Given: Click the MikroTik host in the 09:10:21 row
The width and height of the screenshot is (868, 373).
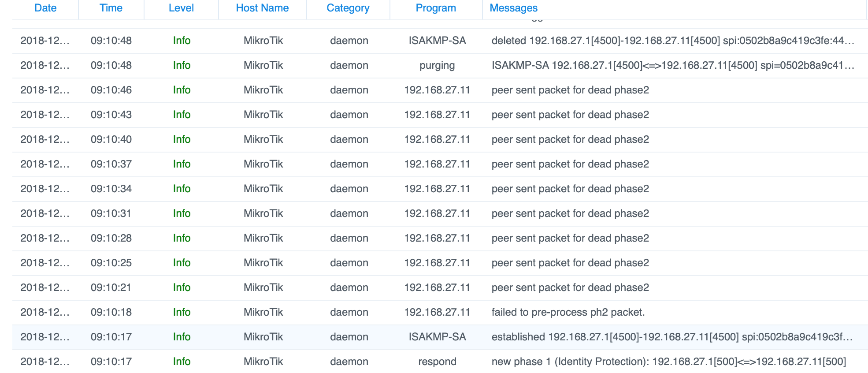Looking at the screenshot, I should coord(263,287).
